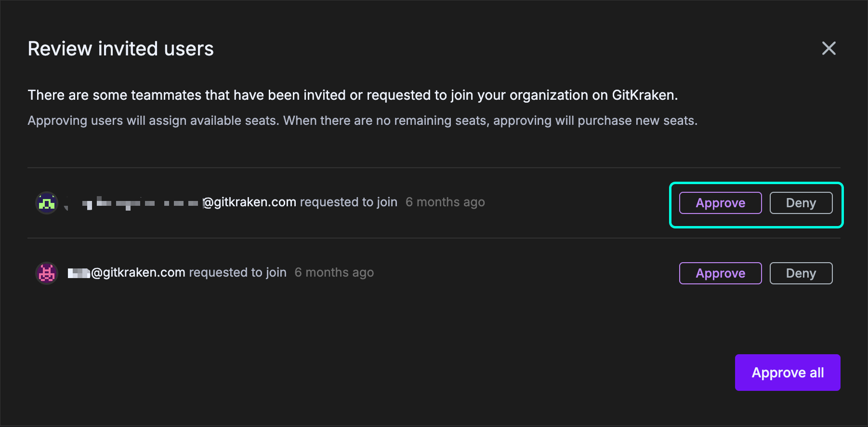
Task: Click the 6 months ago timestamp on row two
Action: point(334,272)
